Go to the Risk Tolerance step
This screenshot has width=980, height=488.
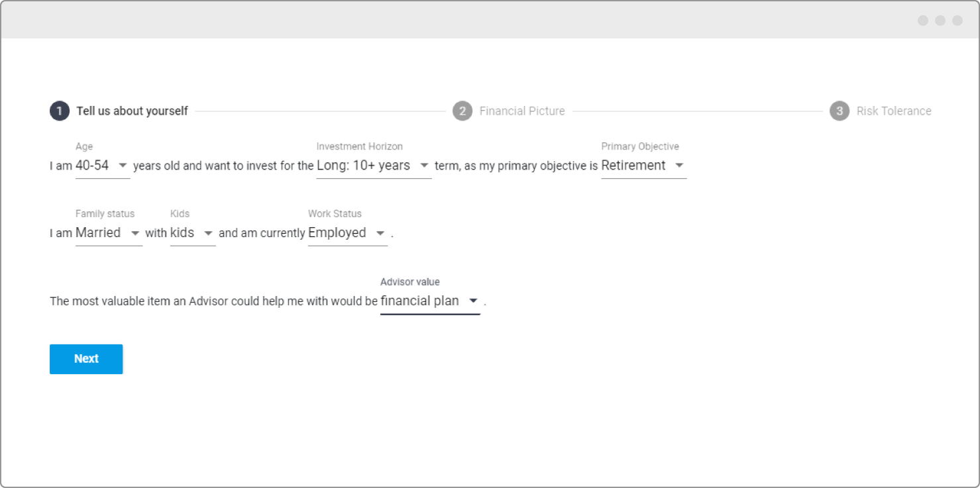click(x=894, y=111)
